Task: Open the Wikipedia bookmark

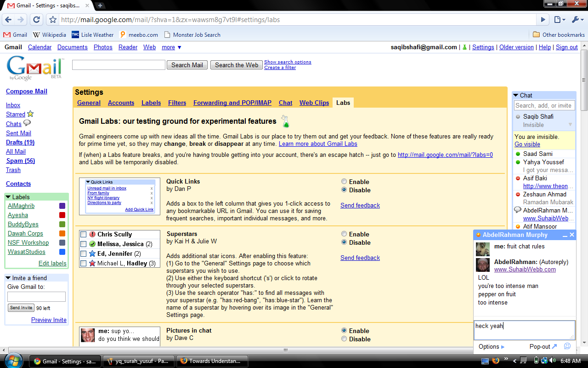Action: point(50,34)
